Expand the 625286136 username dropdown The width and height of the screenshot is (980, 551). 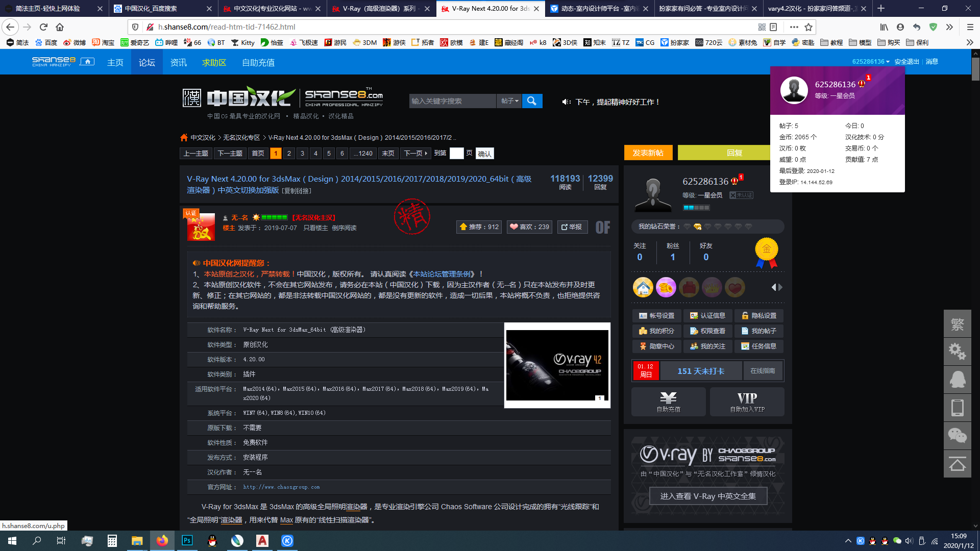pyautogui.click(x=871, y=62)
